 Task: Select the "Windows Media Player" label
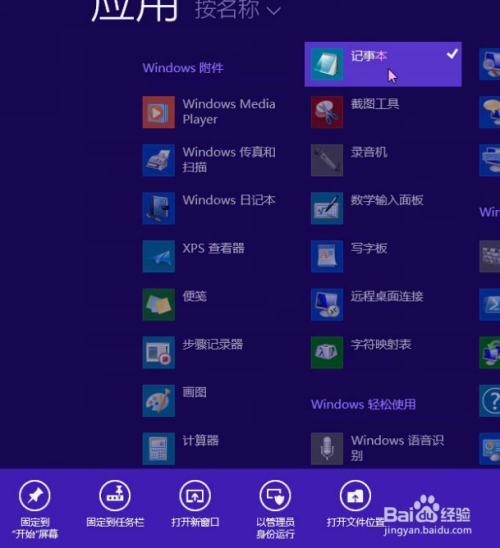point(229,111)
